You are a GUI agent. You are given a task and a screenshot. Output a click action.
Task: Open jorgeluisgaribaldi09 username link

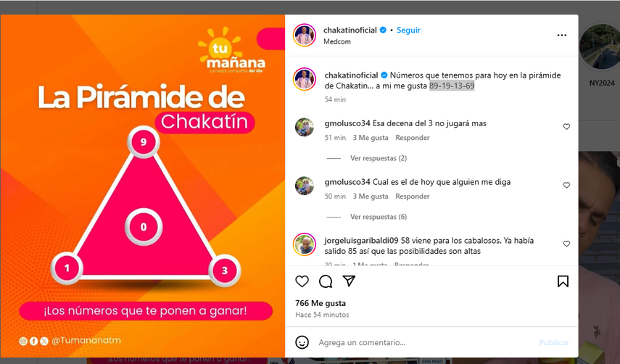[x=361, y=241]
